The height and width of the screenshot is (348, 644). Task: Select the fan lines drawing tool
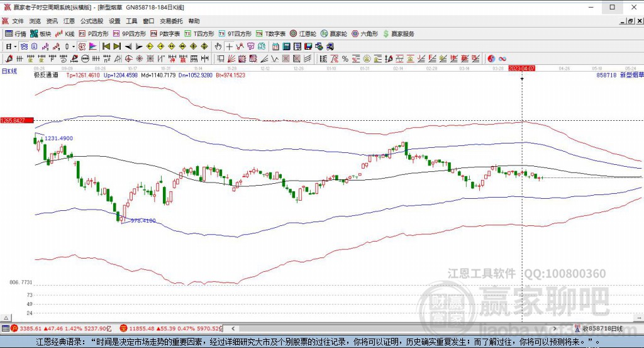231,59
